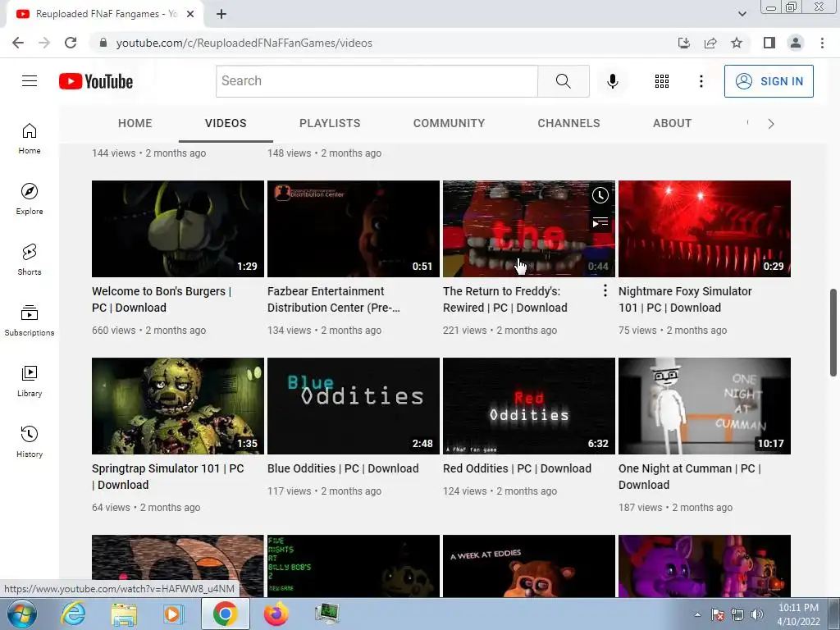Image resolution: width=840 pixels, height=630 pixels.
Task: Click the YouTube search input field
Action: coord(377,81)
